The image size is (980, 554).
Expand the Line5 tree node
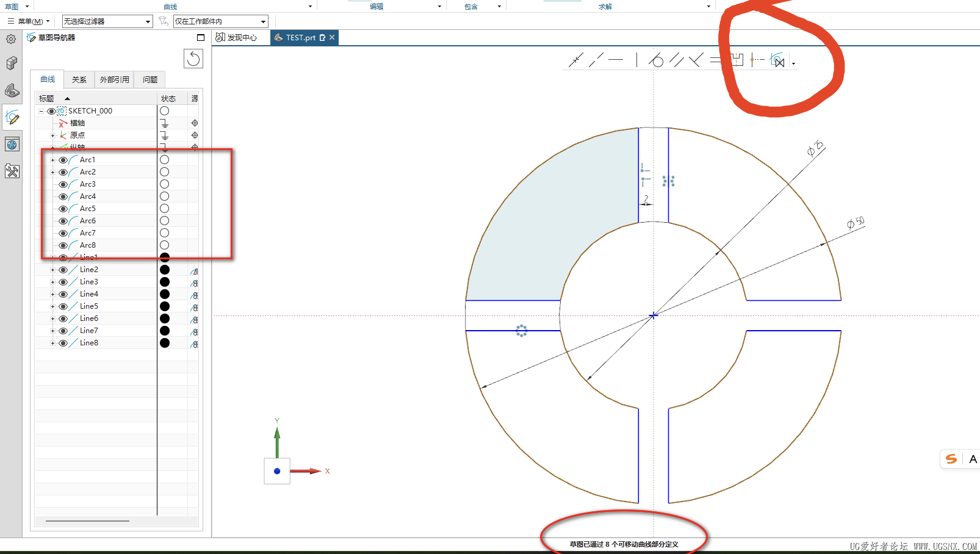pos(52,306)
